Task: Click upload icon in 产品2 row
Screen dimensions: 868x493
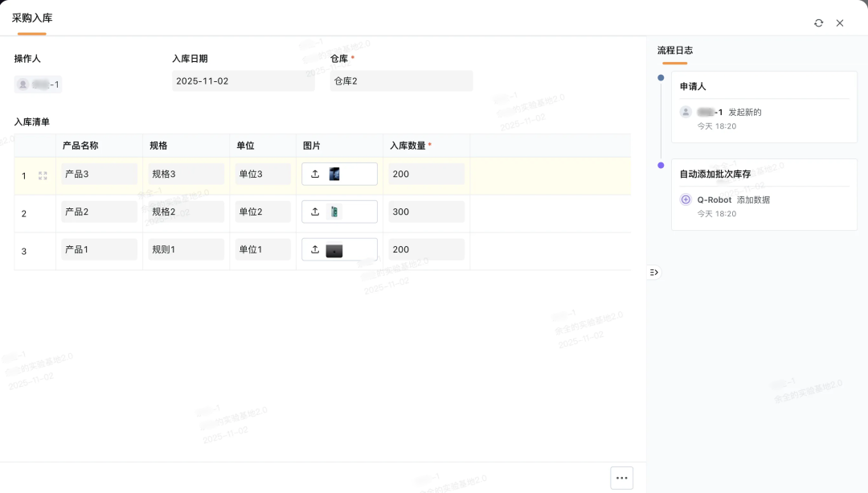Action: 315,212
